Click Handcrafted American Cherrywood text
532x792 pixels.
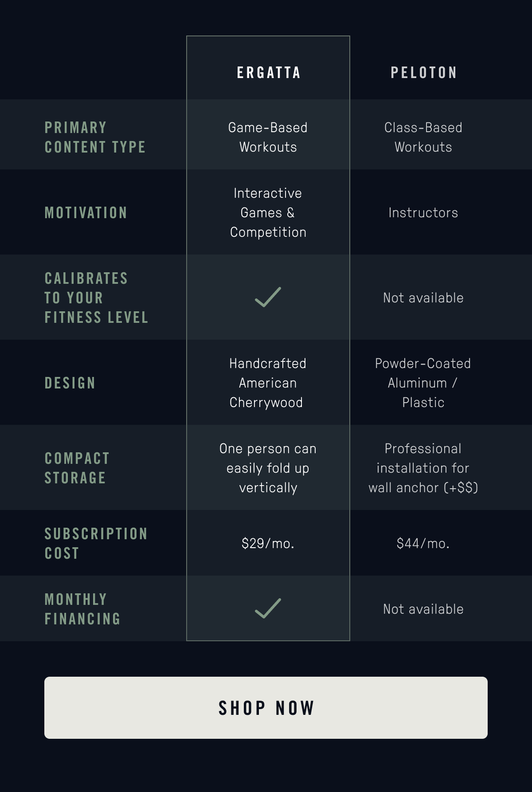[267, 383]
